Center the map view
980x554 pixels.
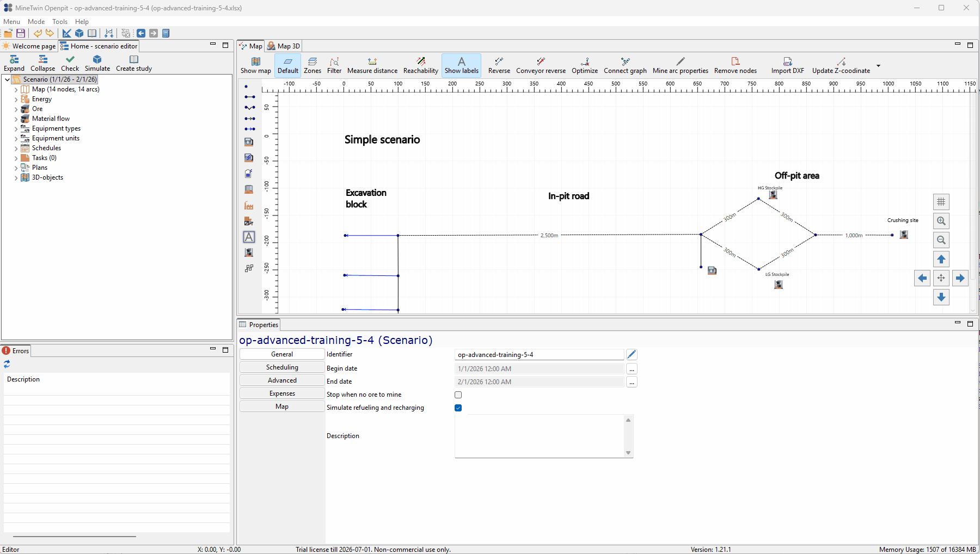click(x=941, y=278)
